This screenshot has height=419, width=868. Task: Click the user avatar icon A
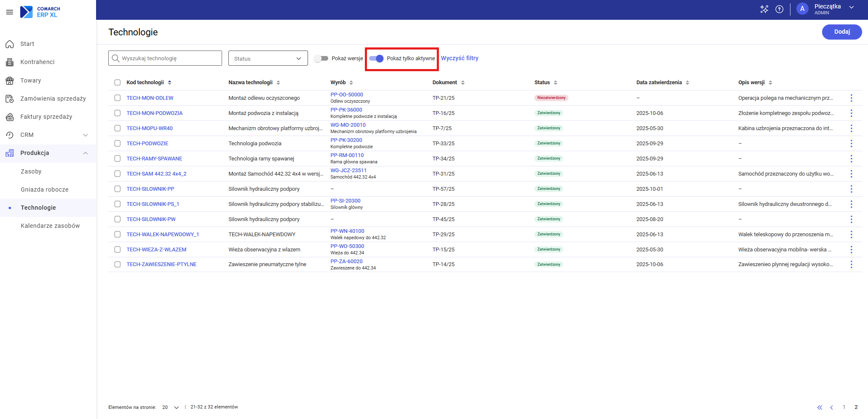[802, 9]
